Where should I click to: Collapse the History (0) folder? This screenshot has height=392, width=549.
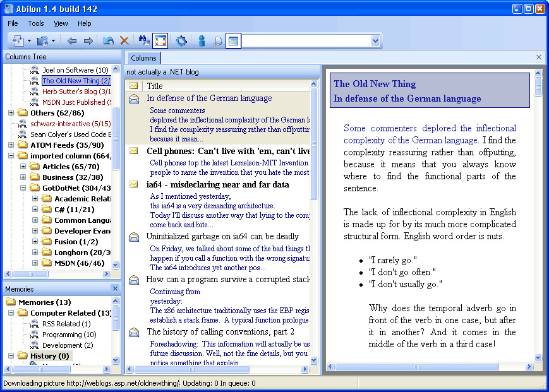tap(11, 355)
